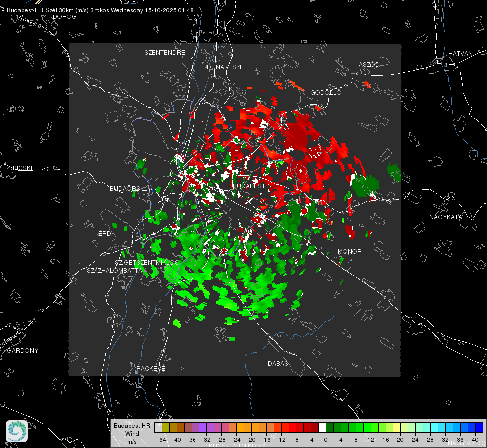Click the -40 value on the legend scale
487x448 pixels.
pyautogui.click(x=177, y=440)
